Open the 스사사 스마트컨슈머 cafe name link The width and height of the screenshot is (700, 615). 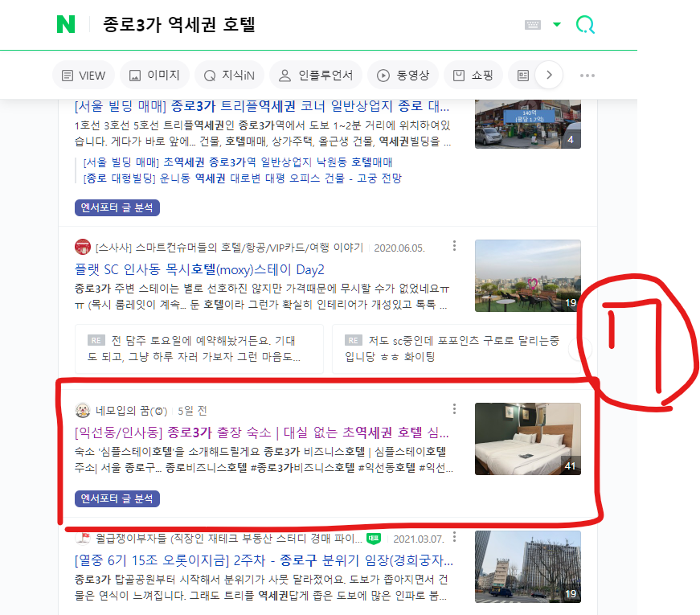point(230,248)
